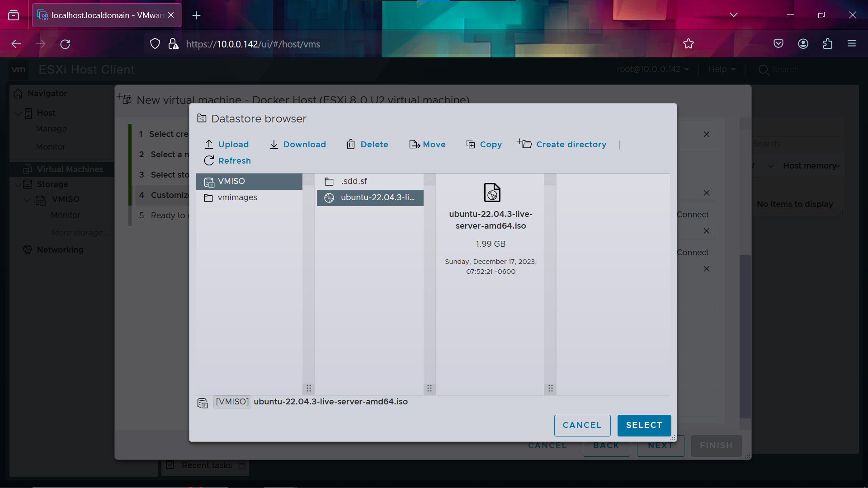Click the site security padlock icon

coord(173,44)
